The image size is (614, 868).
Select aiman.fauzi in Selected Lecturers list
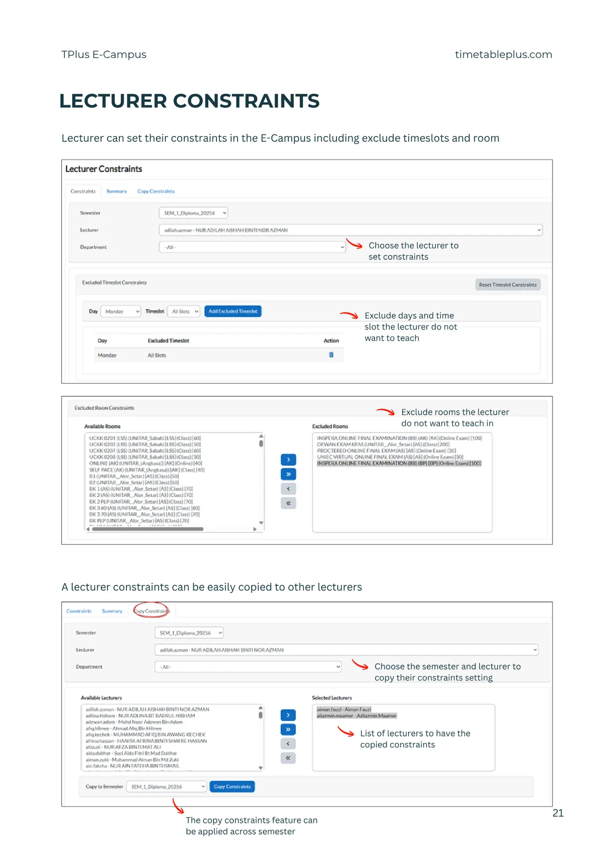coord(344,709)
